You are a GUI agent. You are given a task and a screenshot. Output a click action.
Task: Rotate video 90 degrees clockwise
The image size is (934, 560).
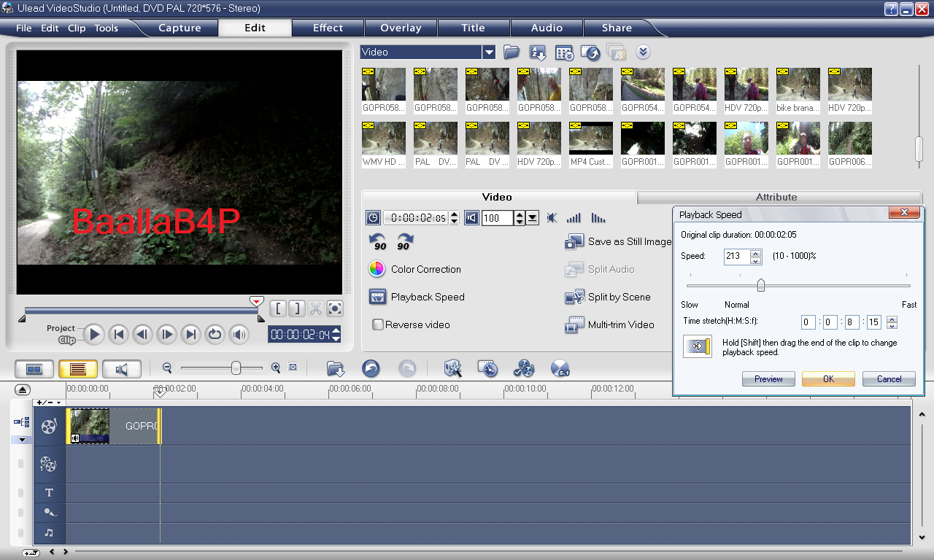click(x=404, y=242)
